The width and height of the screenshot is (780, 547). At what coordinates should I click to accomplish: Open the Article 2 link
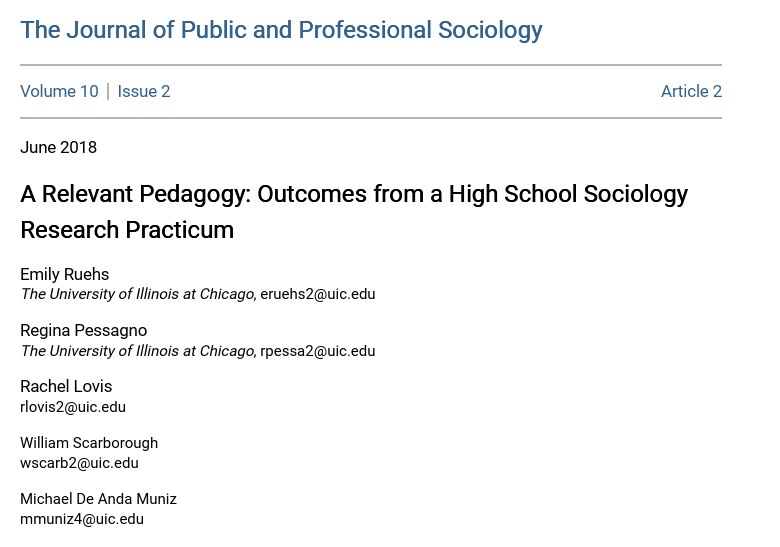691,91
